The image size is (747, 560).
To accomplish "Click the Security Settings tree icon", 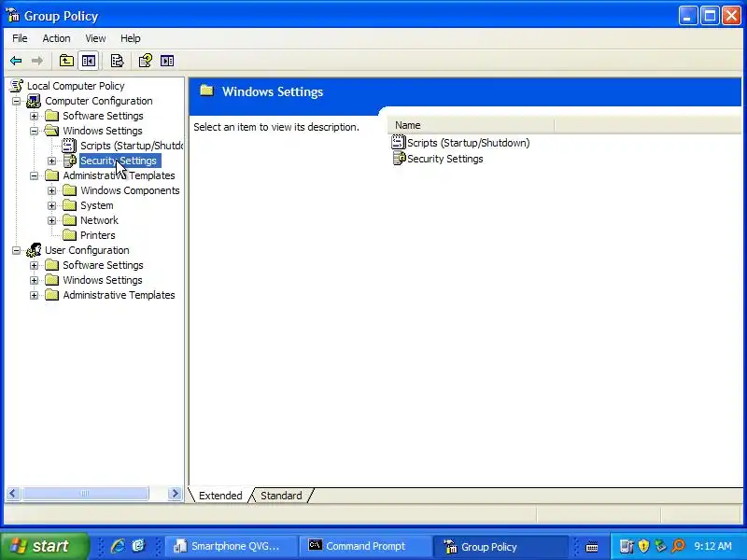I will 69,161.
